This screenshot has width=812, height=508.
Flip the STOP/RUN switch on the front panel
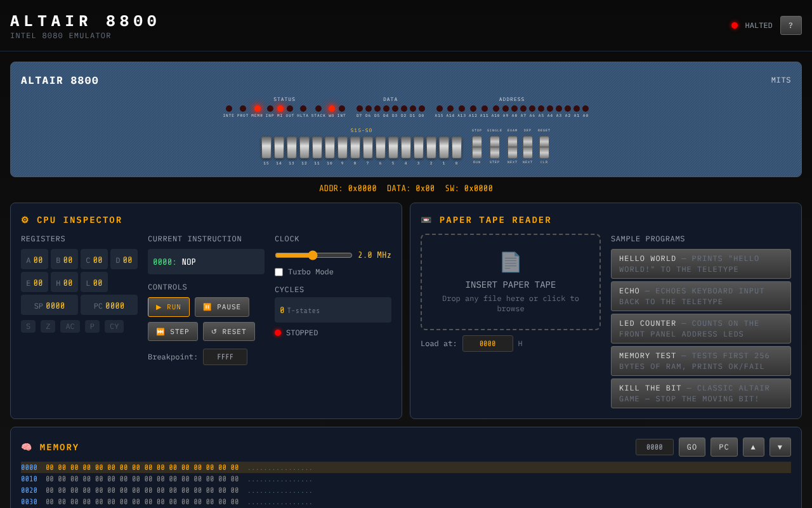(476, 147)
